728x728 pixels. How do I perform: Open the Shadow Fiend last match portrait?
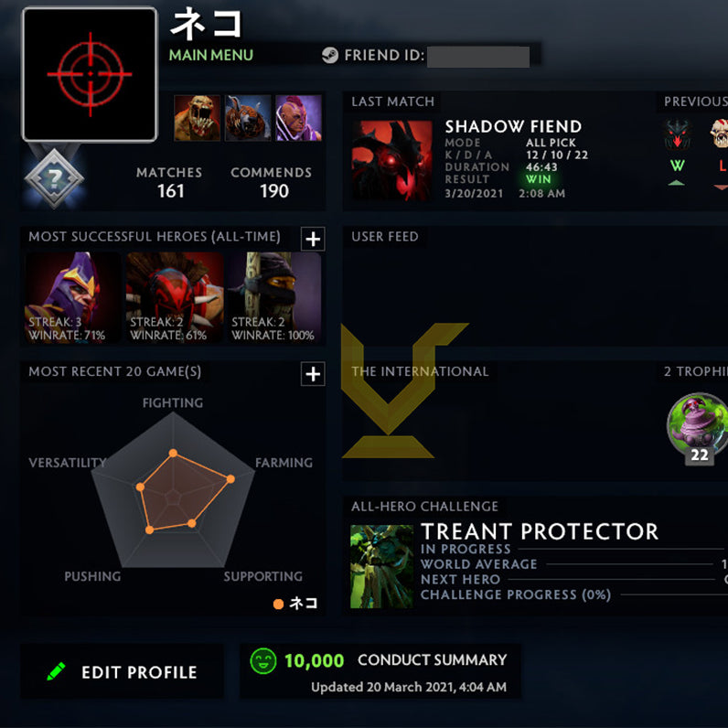point(391,161)
